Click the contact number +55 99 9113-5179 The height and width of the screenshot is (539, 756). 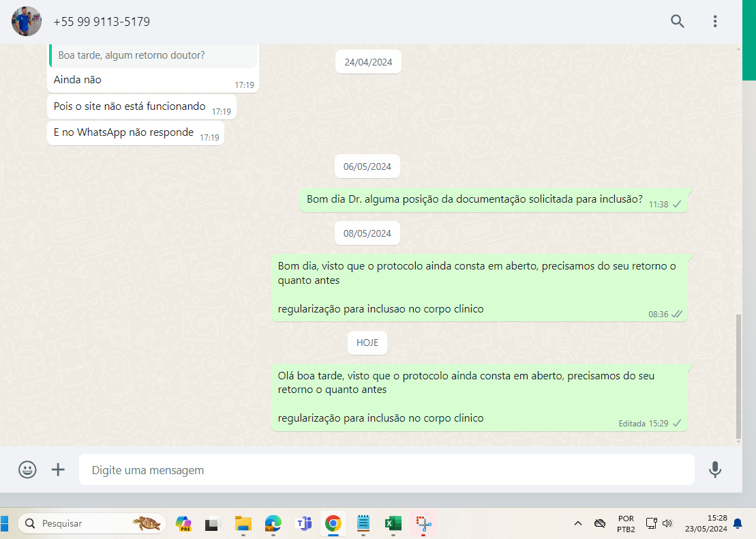(x=102, y=22)
